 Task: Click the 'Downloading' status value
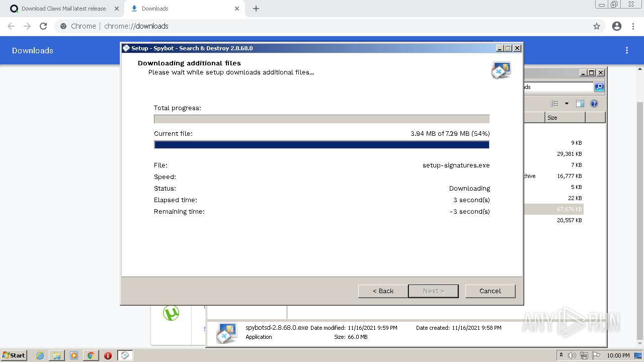[469, 188]
